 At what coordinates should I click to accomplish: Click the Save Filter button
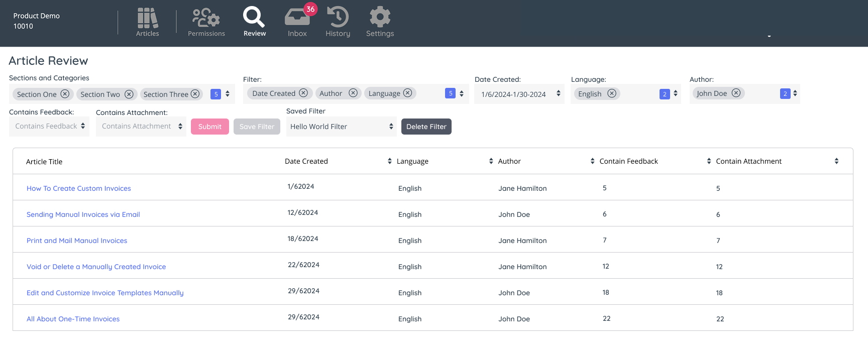(x=257, y=127)
